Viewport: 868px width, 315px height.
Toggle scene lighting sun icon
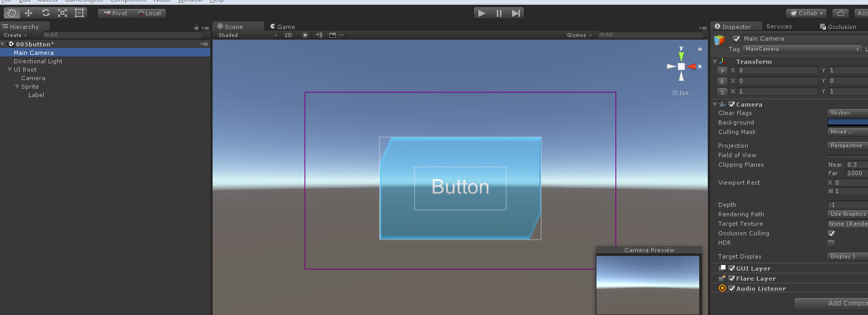[305, 35]
